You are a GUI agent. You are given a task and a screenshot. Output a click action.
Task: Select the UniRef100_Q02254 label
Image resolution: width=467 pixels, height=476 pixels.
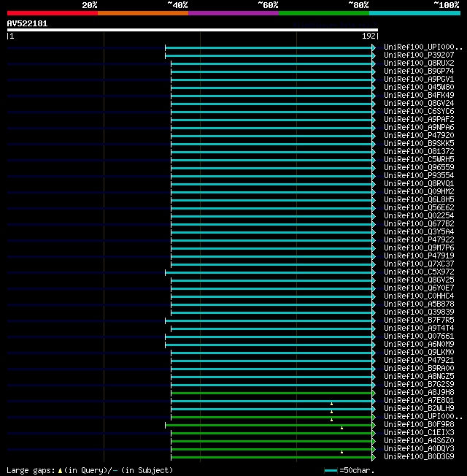pyautogui.click(x=419, y=216)
